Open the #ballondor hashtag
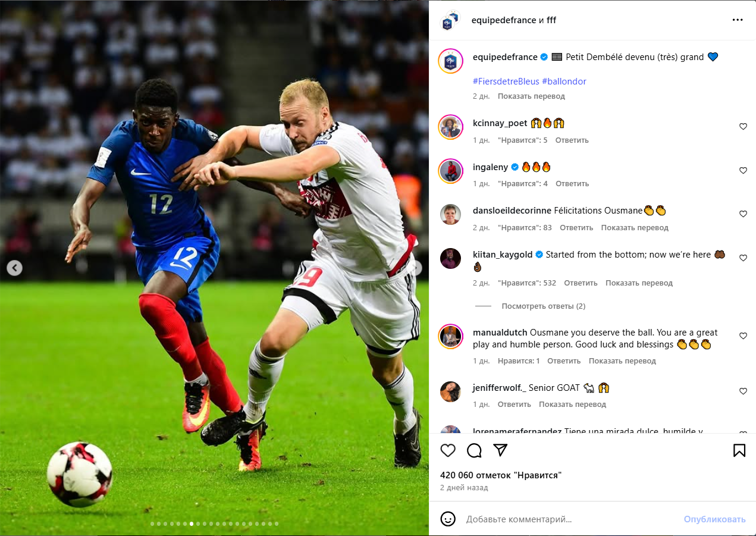The height and width of the screenshot is (536, 756). (564, 82)
